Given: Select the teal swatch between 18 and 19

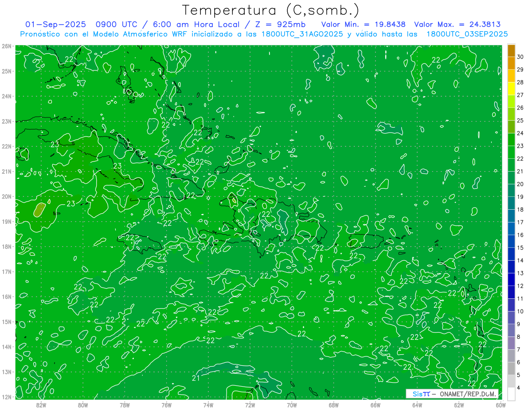Looking at the screenshot, I should (512, 203).
